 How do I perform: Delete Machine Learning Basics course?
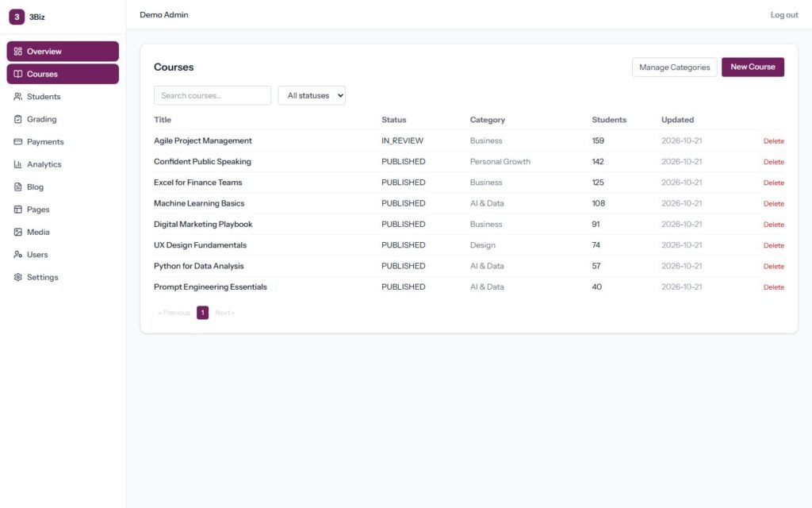(774, 204)
